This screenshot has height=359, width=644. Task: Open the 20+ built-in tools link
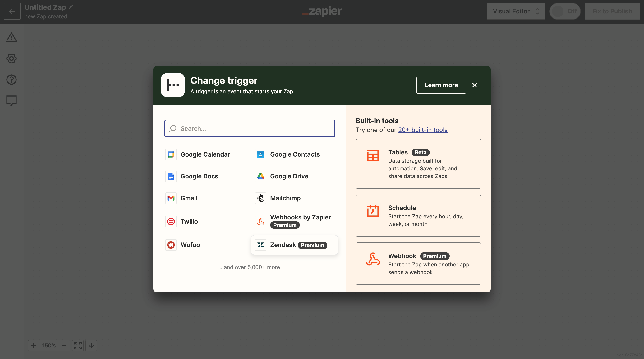(423, 130)
